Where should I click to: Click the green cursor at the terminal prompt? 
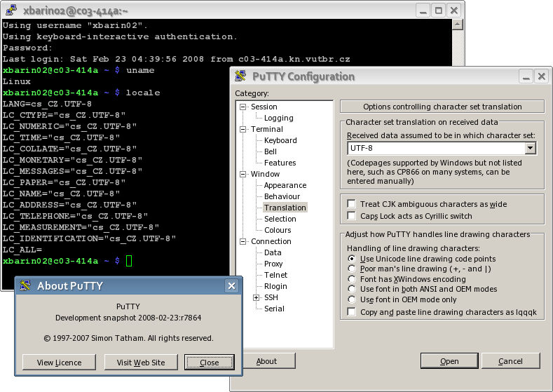(129, 261)
